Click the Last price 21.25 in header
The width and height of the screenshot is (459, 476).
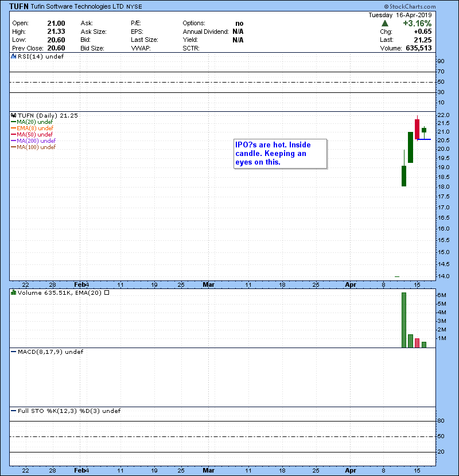coord(422,40)
